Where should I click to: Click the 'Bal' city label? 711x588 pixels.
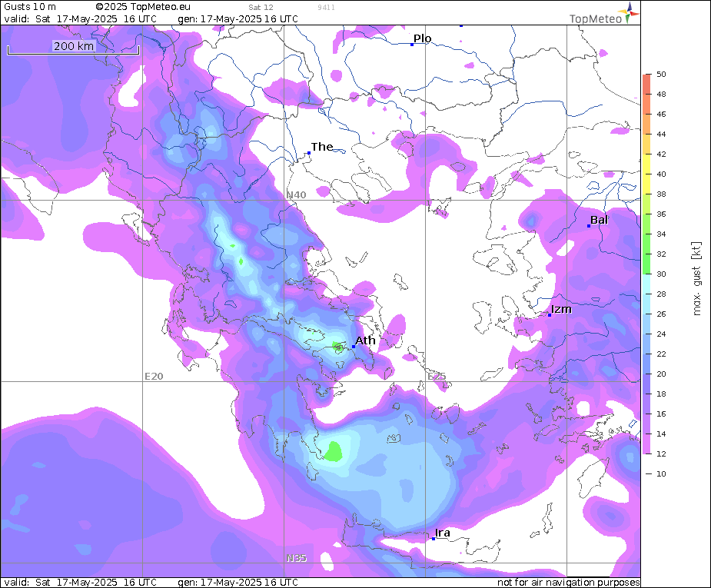pos(599,220)
